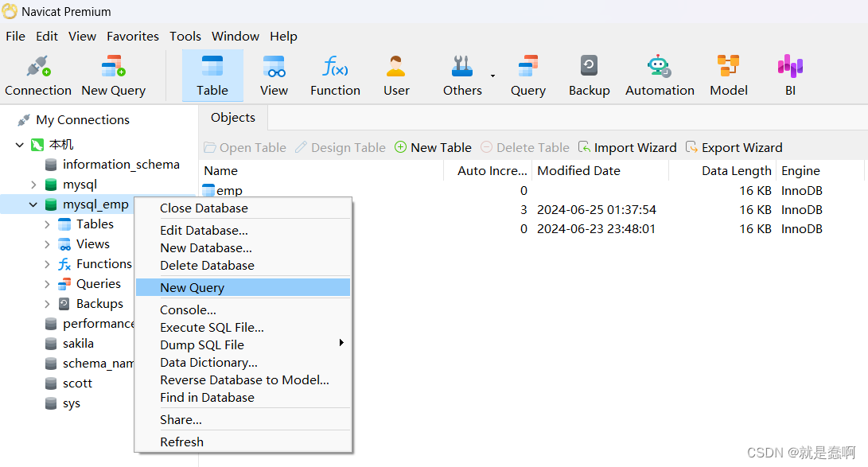Viewport: 868px width, 467px height.
Task: Sort by the Name column header
Action: point(321,171)
